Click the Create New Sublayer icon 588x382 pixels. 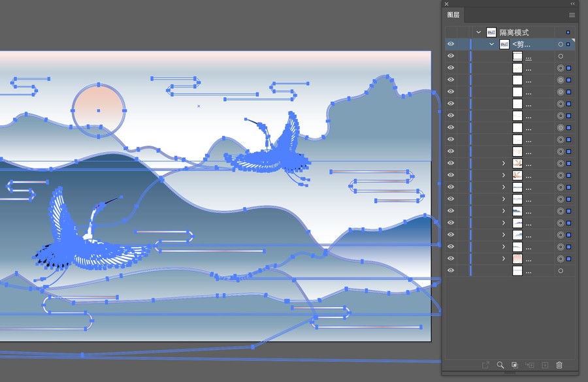(x=529, y=365)
